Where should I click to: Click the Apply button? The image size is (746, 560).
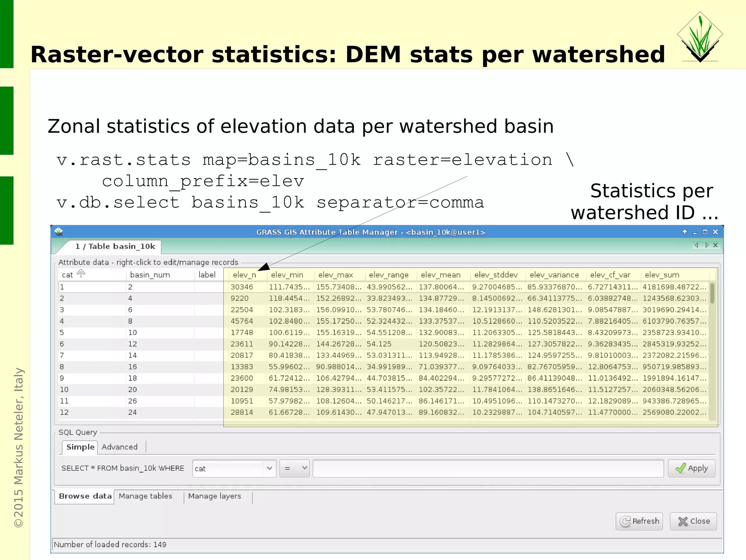(691, 469)
